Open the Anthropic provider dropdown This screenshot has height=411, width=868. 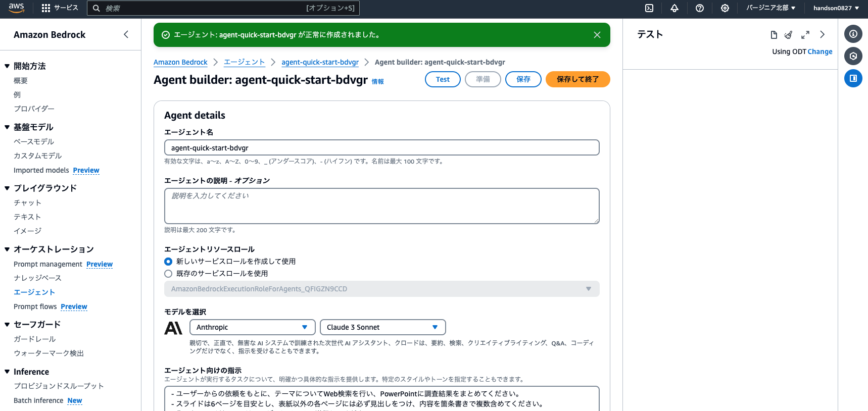pyautogui.click(x=253, y=327)
